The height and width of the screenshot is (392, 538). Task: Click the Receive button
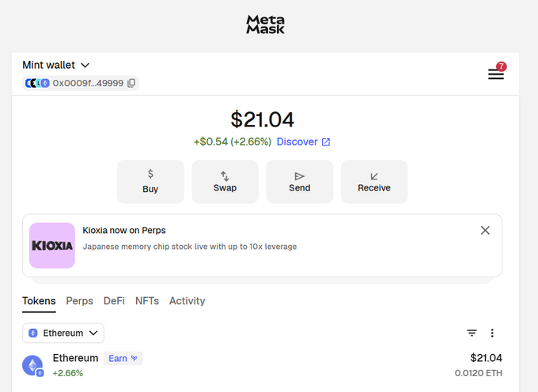pyautogui.click(x=374, y=182)
